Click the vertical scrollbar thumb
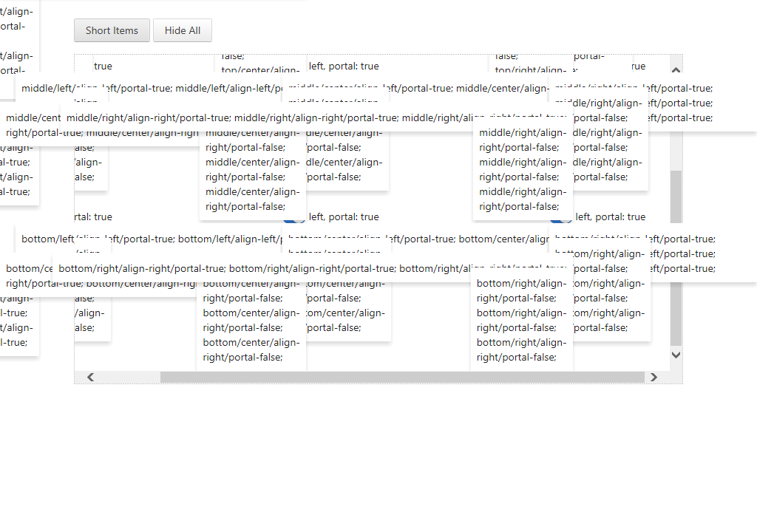757x532 pixels. [x=676, y=259]
